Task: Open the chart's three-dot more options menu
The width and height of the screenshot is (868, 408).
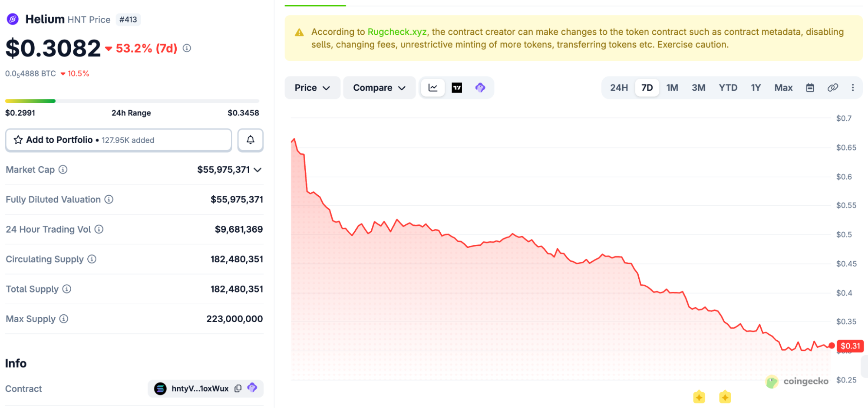Action: click(853, 88)
